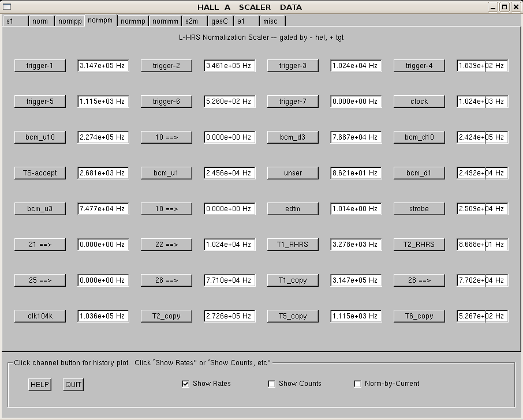Switch to the a1 tab

click(x=246, y=21)
